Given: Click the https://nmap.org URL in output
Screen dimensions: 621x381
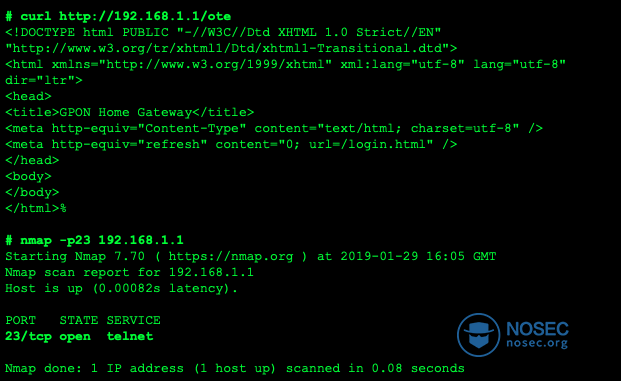Looking at the screenshot, I should pos(231,256).
